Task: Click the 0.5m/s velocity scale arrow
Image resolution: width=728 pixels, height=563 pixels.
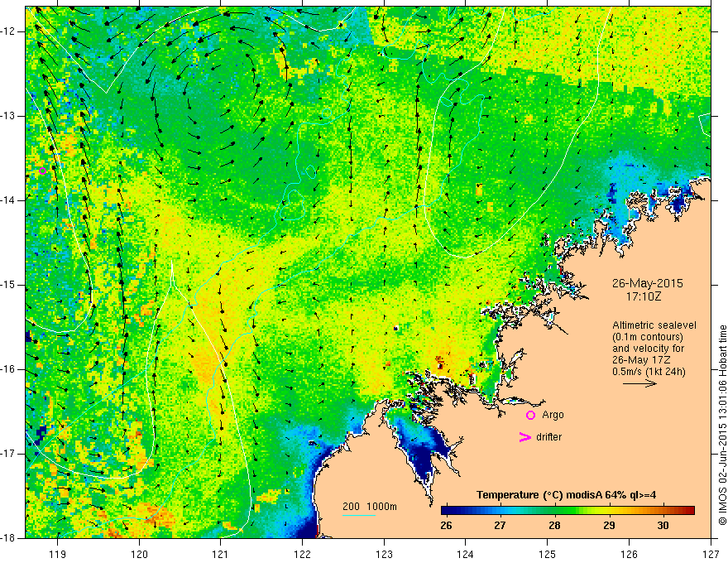Action: [x=639, y=383]
